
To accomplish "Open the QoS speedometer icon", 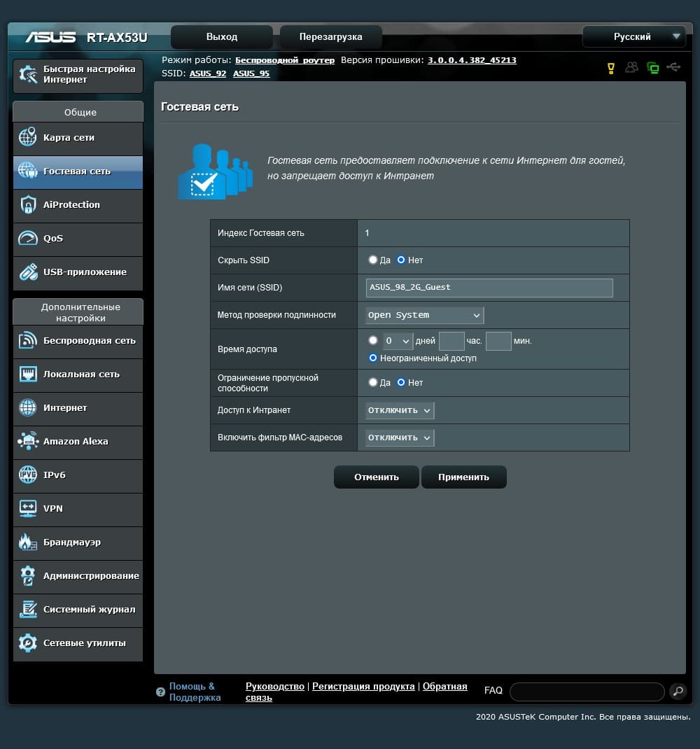I will coord(28,239).
